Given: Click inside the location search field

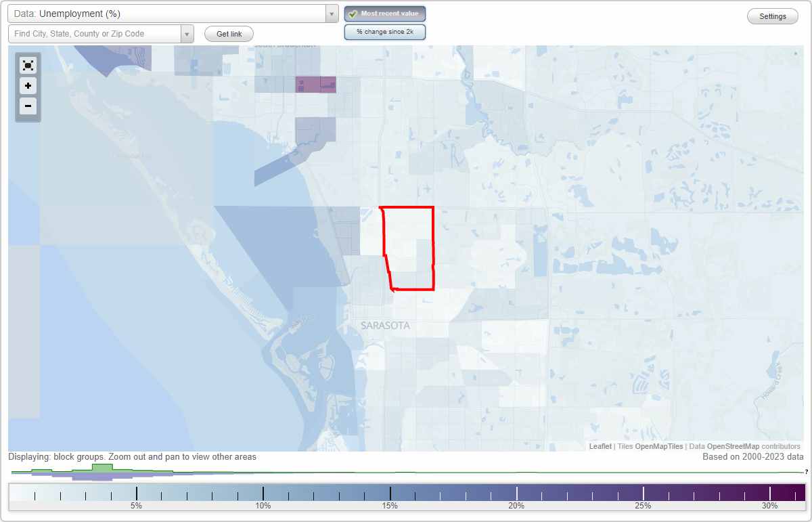Looking at the screenshot, I should [x=95, y=33].
